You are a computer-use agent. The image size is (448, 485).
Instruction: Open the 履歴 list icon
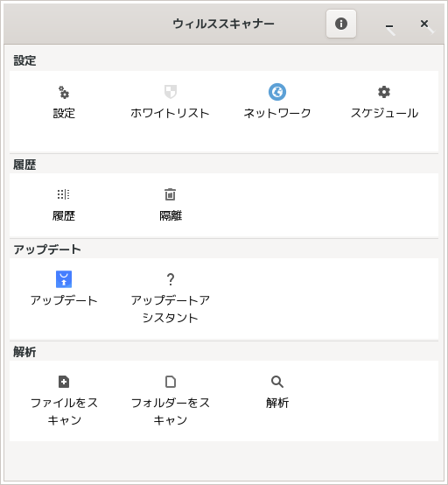pyautogui.click(x=64, y=194)
